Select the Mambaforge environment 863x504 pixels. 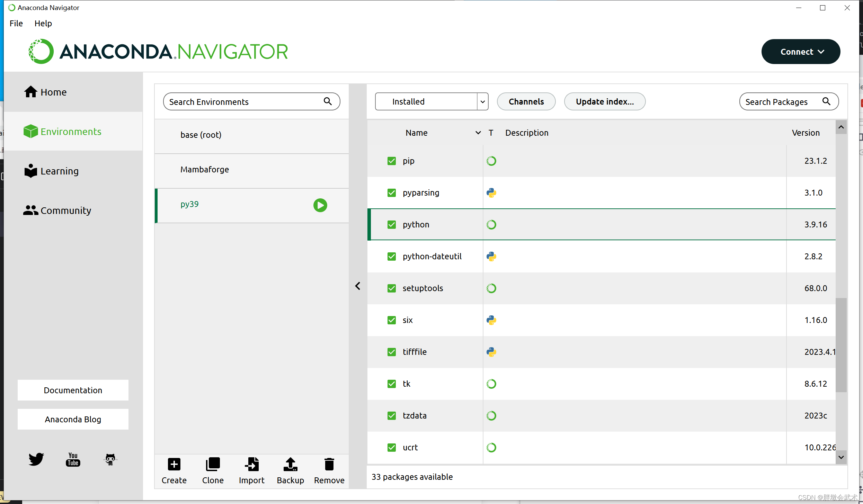tap(252, 171)
